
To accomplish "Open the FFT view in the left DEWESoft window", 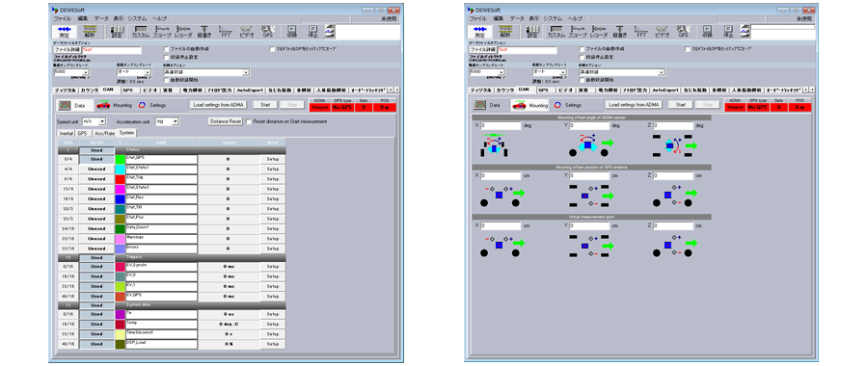I will coord(226,31).
